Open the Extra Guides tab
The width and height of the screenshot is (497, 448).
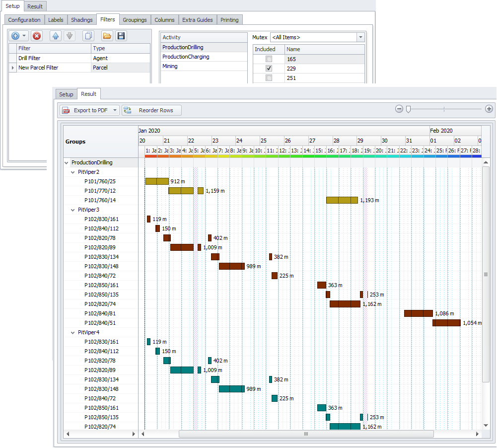point(197,20)
